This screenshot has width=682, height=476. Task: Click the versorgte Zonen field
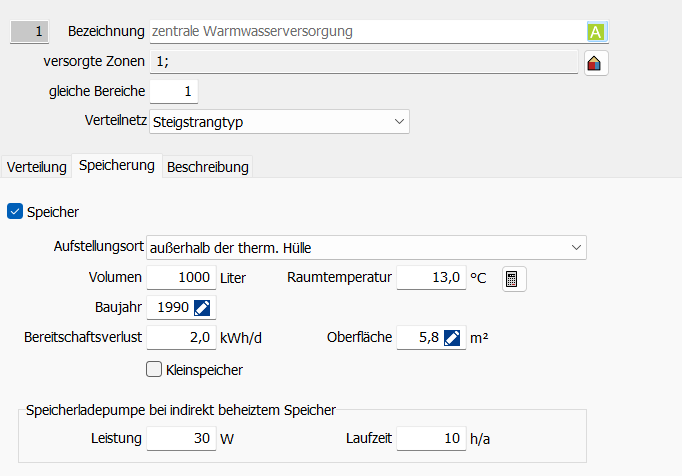click(363, 62)
